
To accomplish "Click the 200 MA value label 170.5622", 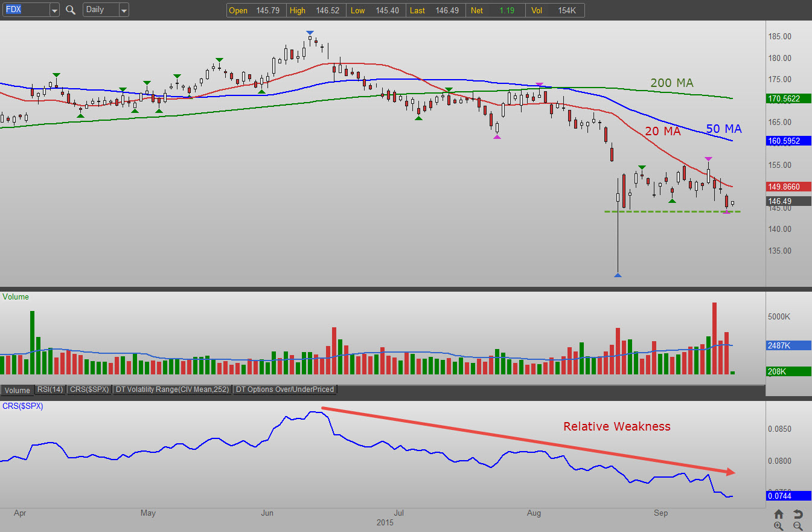I will coord(788,98).
